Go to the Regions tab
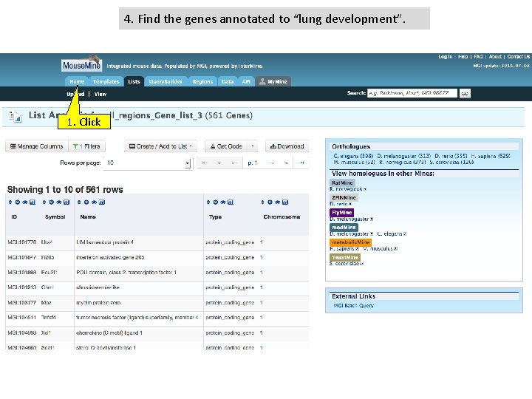This screenshot has height=399, width=532. point(202,82)
